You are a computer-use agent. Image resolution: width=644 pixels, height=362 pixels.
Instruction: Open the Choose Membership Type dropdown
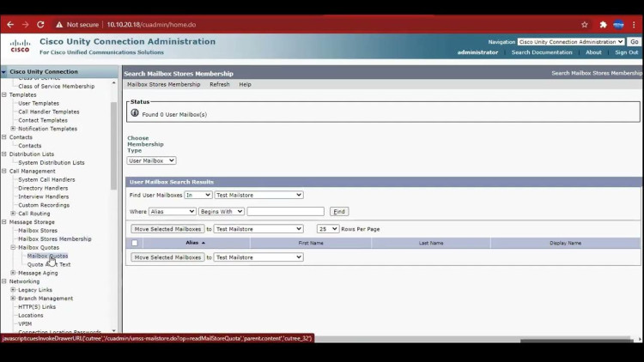point(151,160)
